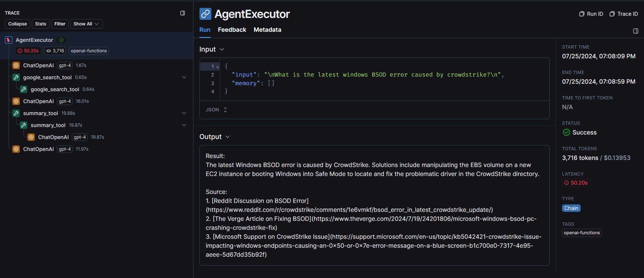Fold the JSON at line 1
Viewport: 644px width, 278px height.
coord(217,67)
